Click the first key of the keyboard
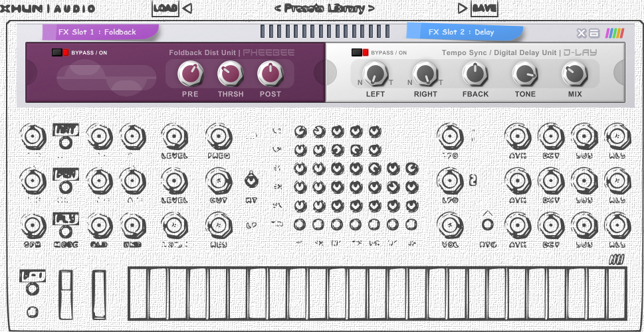 coord(138,293)
